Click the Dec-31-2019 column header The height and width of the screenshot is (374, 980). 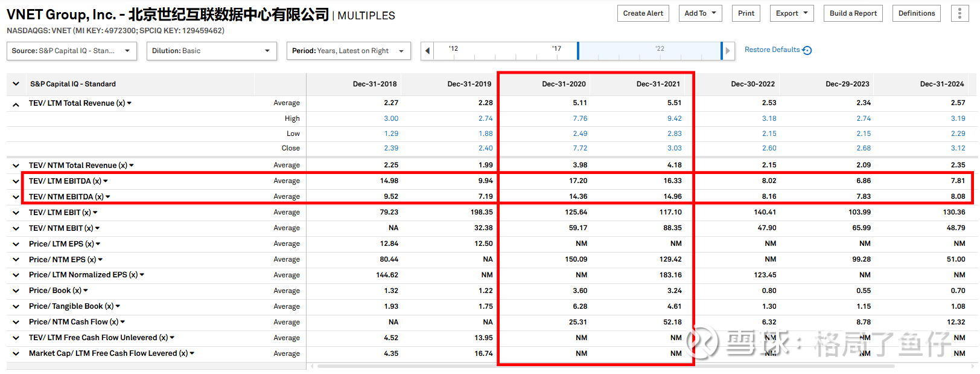coord(469,84)
